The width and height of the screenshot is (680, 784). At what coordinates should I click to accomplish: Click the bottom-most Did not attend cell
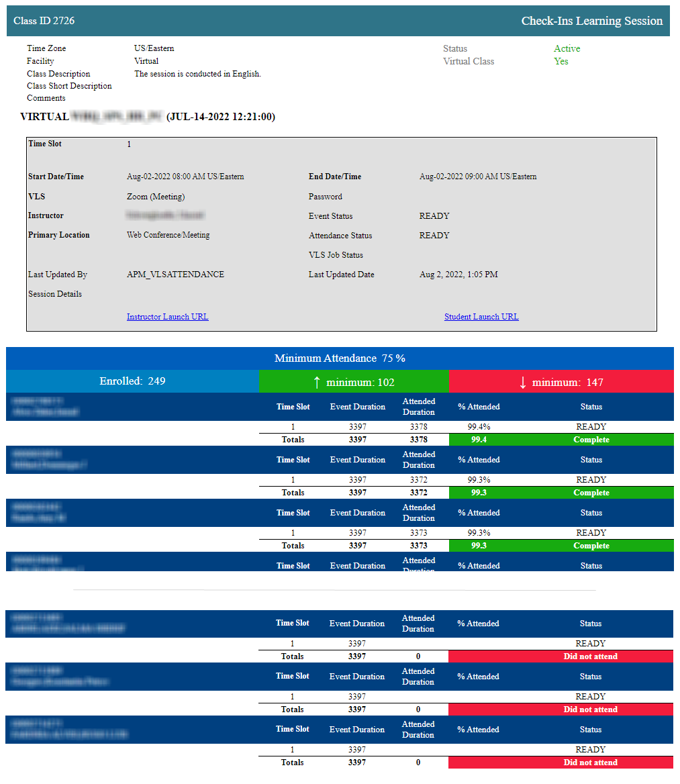click(590, 763)
